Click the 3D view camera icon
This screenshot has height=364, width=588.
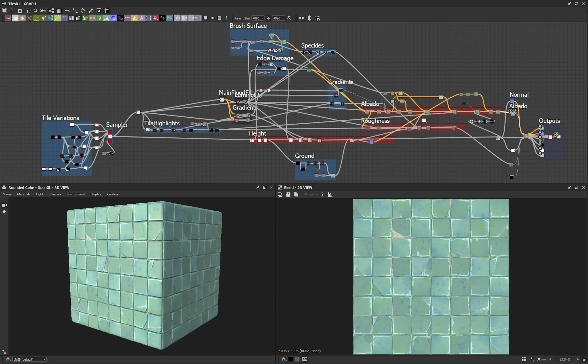(4, 205)
